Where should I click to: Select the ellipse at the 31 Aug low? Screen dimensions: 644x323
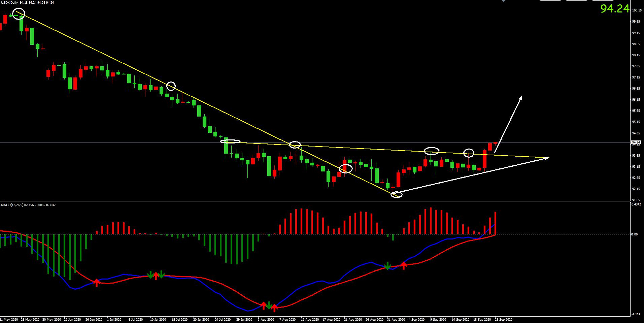point(396,194)
